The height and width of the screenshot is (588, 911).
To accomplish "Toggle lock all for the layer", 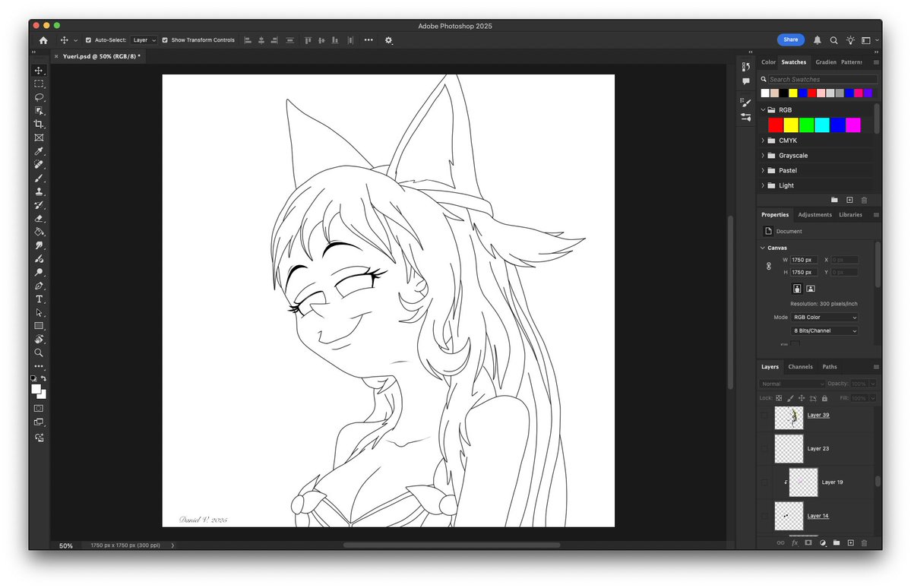I will pyautogui.click(x=824, y=398).
